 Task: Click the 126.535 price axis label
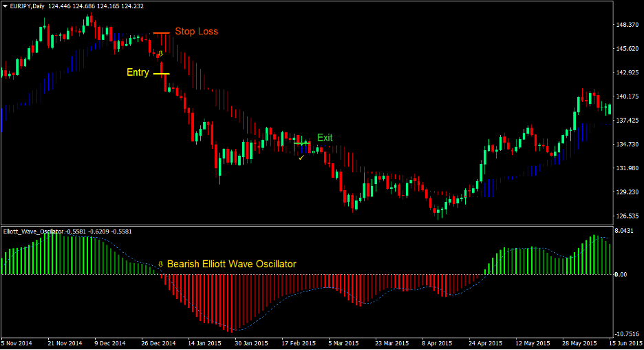627,216
